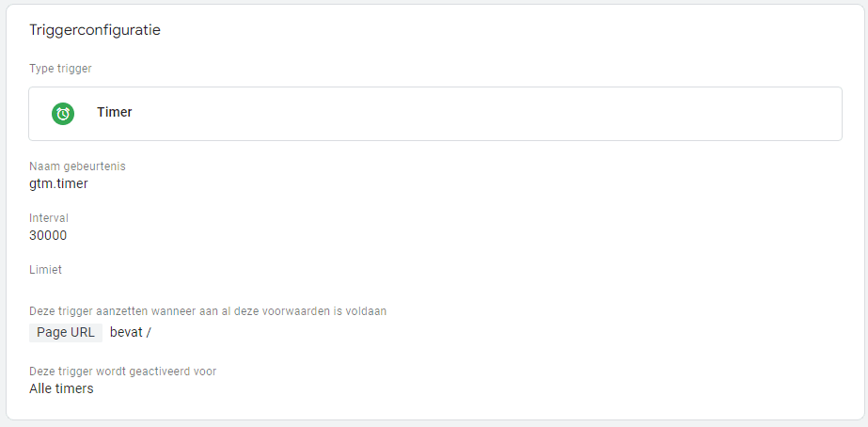Click blank card area right of Triggerconfiguratie heading

click(517, 30)
